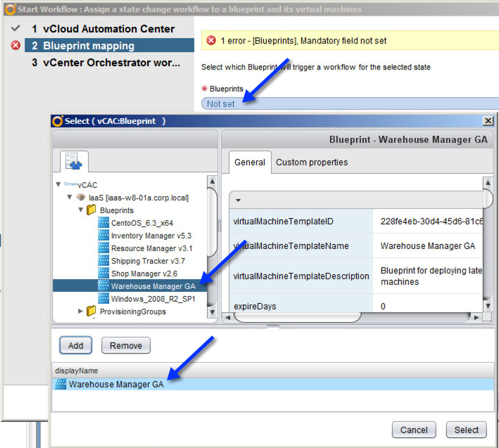499x448 pixels.
Task: Click the virtualMachineTemplateName value Warehouse Manager GA
Action: (428, 245)
